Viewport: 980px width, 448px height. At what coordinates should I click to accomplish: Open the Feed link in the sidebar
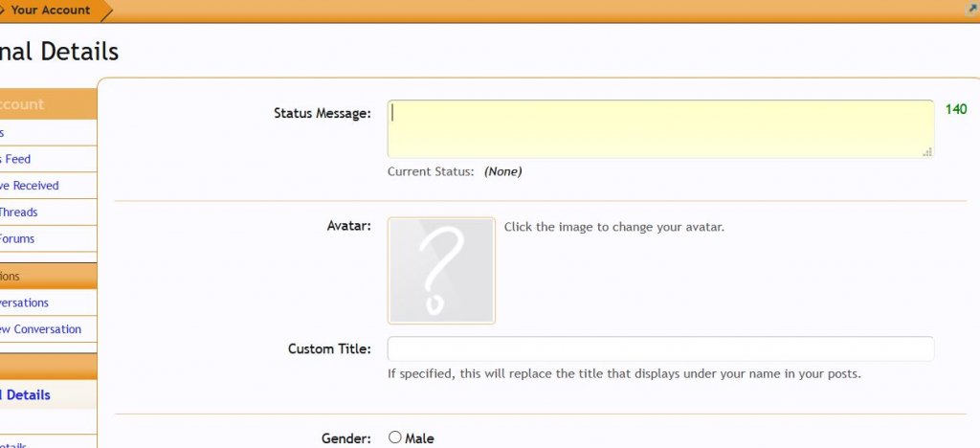point(17,159)
